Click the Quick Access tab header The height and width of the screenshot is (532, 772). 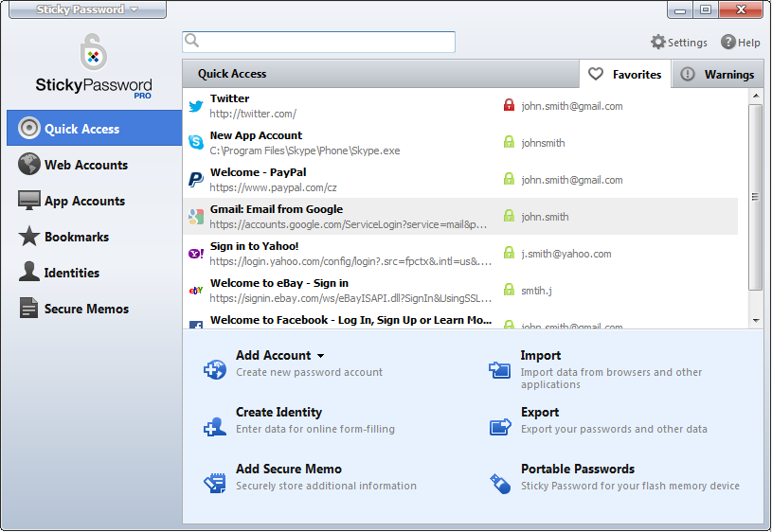[232, 74]
